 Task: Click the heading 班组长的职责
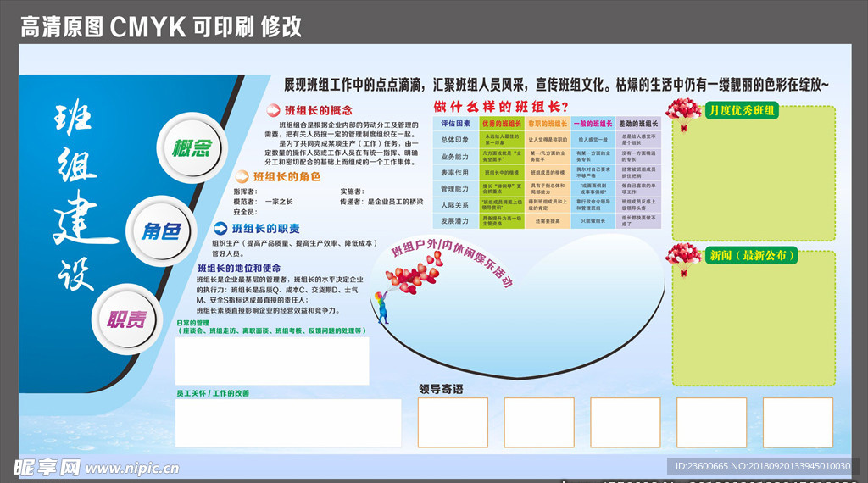pyautogui.click(x=265, y=228)
